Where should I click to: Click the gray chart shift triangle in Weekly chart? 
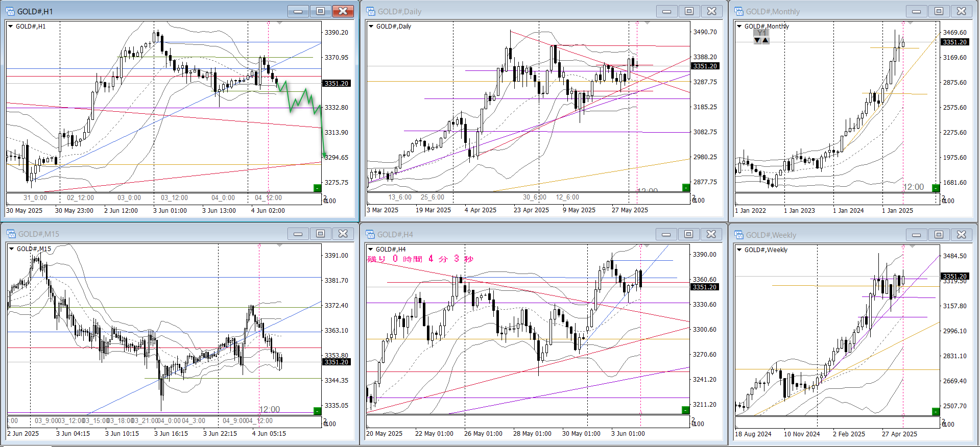(912, 246)
